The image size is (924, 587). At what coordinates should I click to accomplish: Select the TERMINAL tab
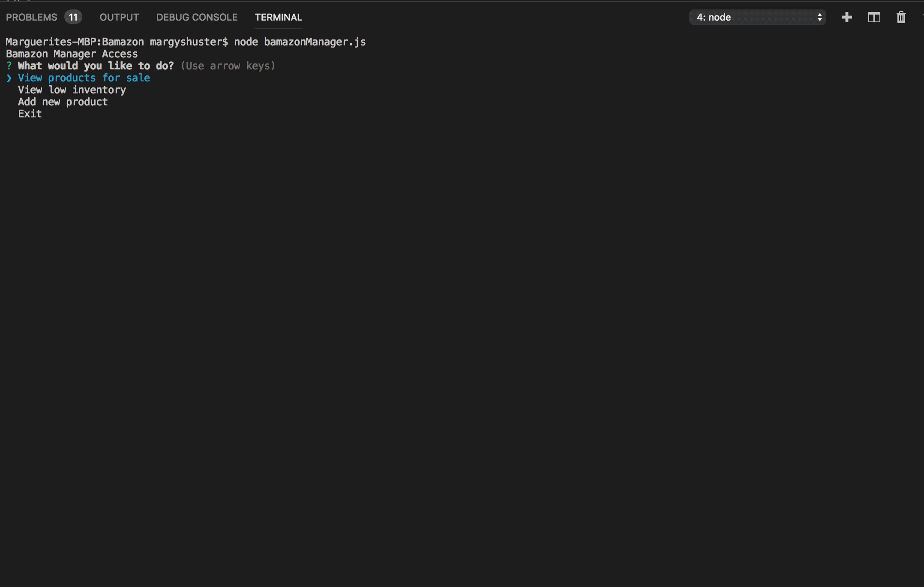pyautogui.click(x=278, y=17)
